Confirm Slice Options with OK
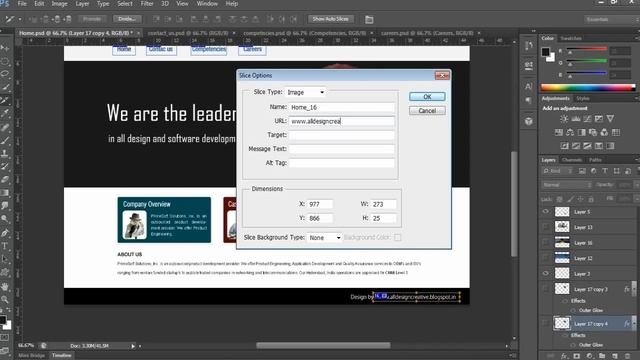Viewport: 640px width, 360px height. 427,97
